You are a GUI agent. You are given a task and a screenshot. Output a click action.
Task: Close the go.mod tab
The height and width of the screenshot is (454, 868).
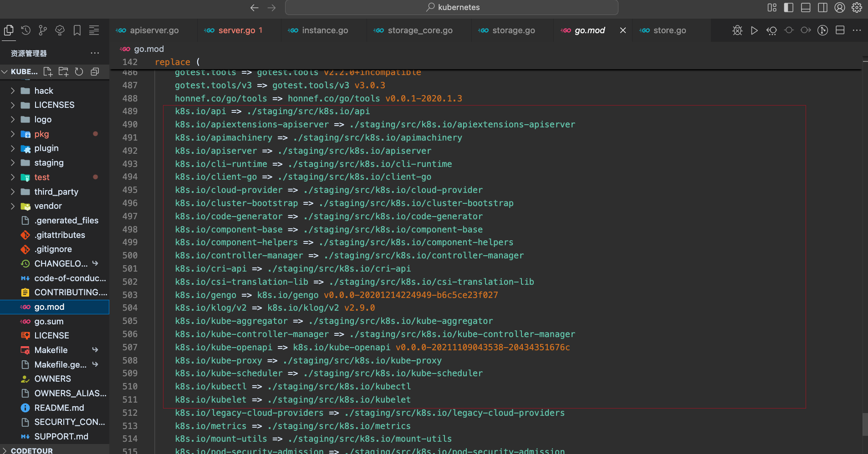(x=623, y=30)
